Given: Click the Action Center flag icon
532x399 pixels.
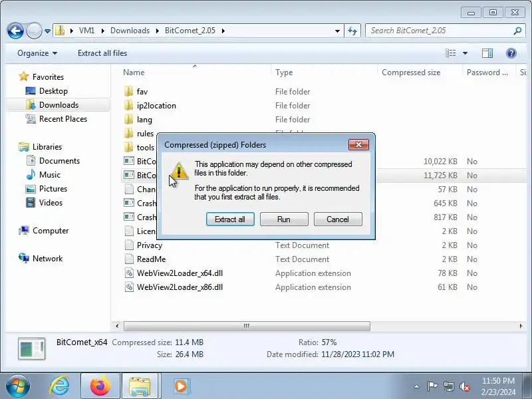Looking at the screenshot, I should [432, 386].
